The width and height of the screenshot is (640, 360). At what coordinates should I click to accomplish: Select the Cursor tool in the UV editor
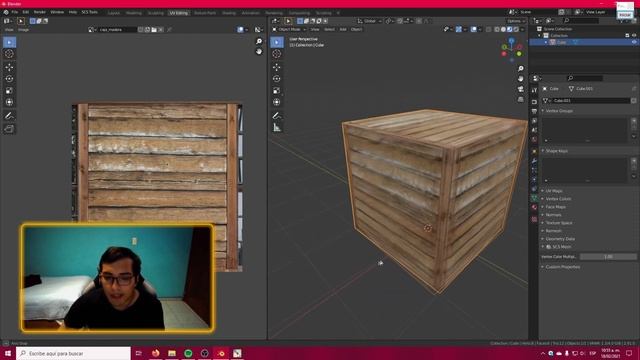[9, 54]
